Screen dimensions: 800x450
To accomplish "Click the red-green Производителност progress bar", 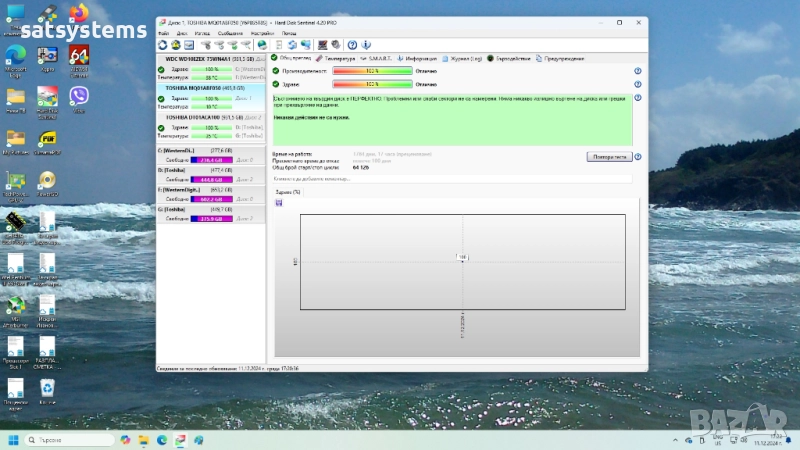I will click(371, 71).
